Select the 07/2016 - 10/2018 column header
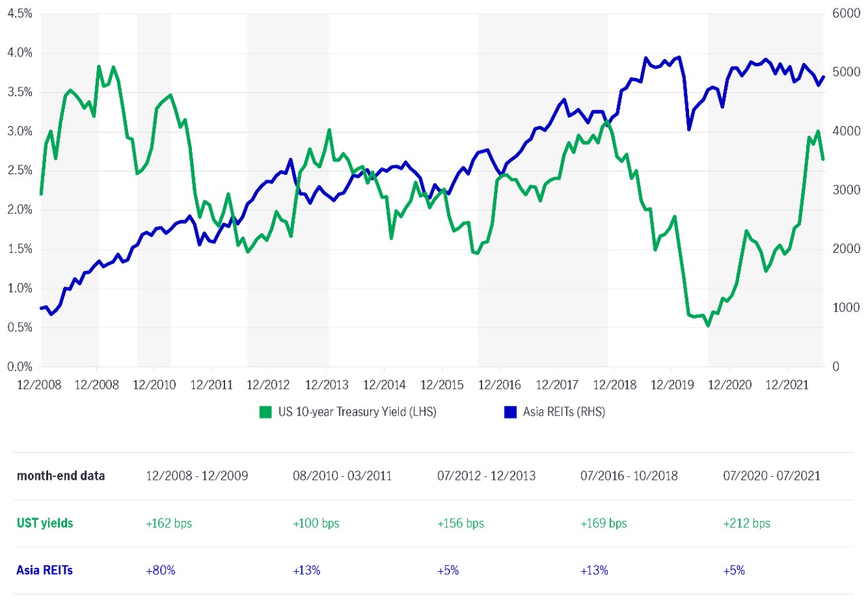Viewport: 868px width, 601px height. click(x=629, y=476)
